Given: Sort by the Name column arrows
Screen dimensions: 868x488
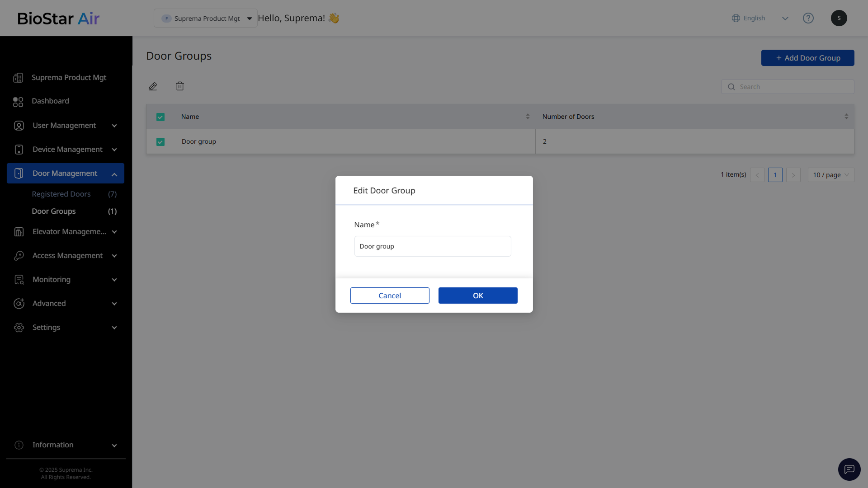Looking at the screenshot, I should [x=528, y=117].
